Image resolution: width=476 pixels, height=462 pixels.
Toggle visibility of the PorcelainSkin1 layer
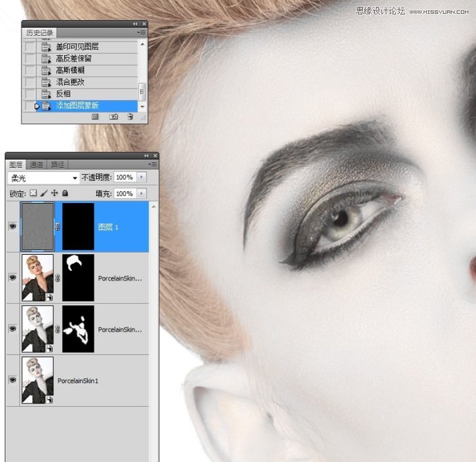coord(12,381)
